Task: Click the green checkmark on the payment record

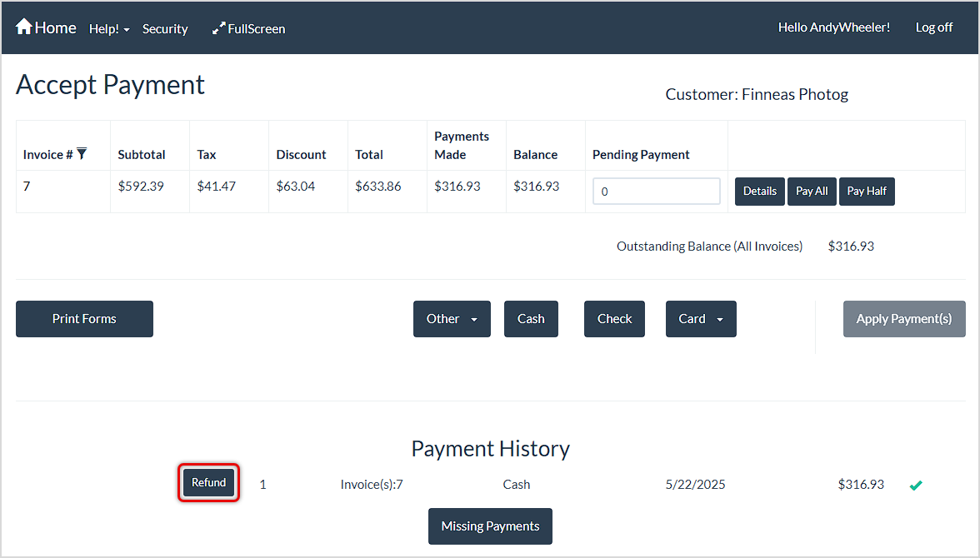Action: (916, 484)
